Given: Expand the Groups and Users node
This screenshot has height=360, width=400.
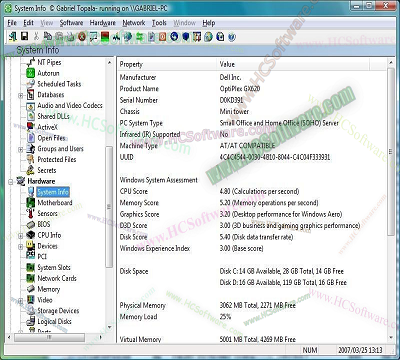Looking at the screenshot, I should pyautogui.click(x=21, y=149).
